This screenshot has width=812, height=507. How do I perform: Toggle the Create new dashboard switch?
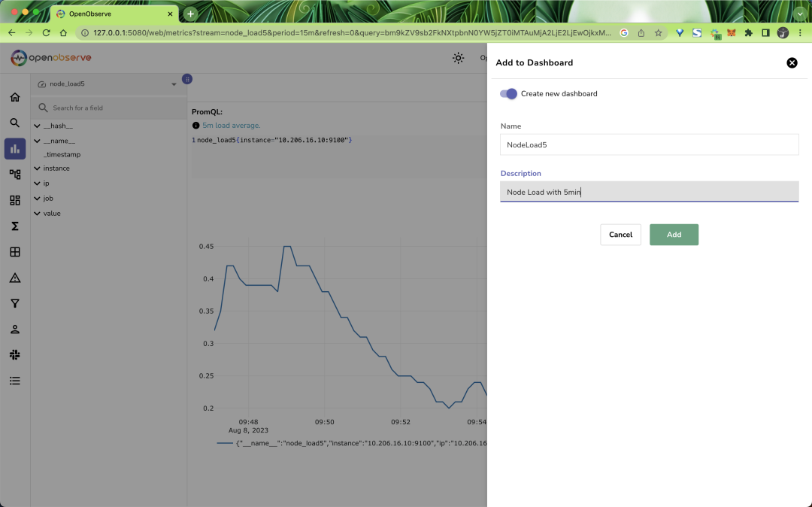(509, 94)
